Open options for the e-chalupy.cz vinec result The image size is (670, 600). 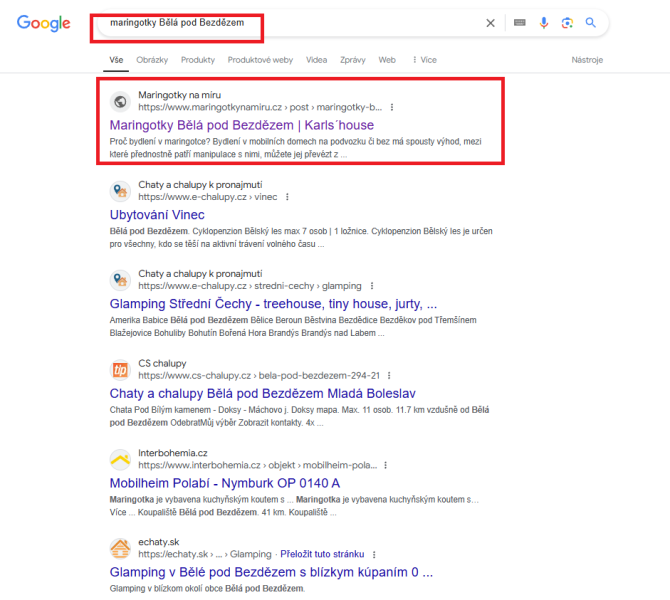pos(287,197)
